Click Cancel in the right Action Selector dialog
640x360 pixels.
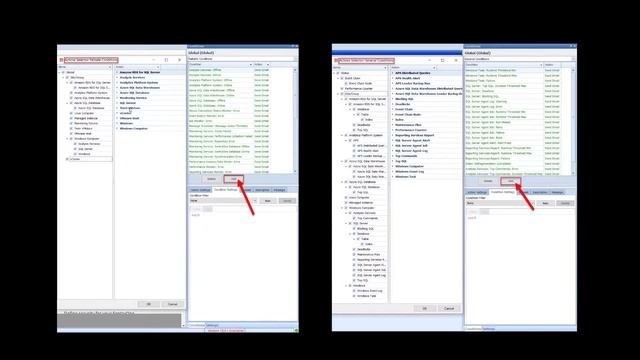[449, 308]
